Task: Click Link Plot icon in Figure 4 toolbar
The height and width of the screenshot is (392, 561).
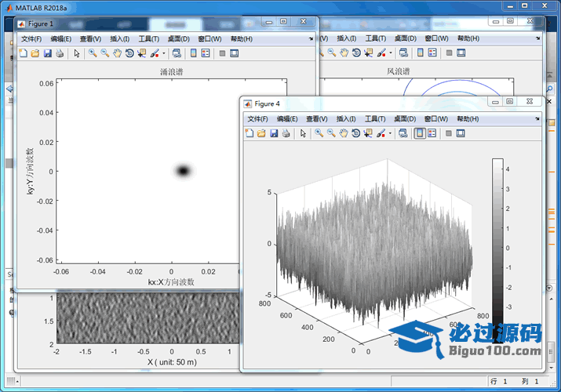Action: point(403,133)
